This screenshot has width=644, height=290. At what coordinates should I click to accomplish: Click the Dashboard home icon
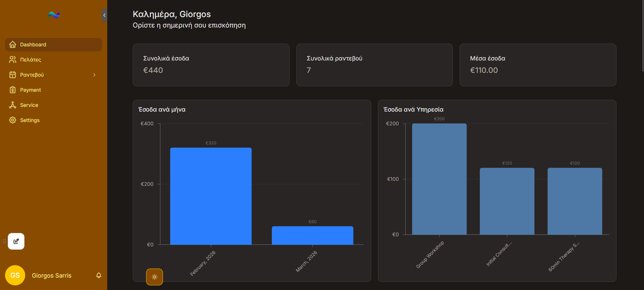coord(12,45)
